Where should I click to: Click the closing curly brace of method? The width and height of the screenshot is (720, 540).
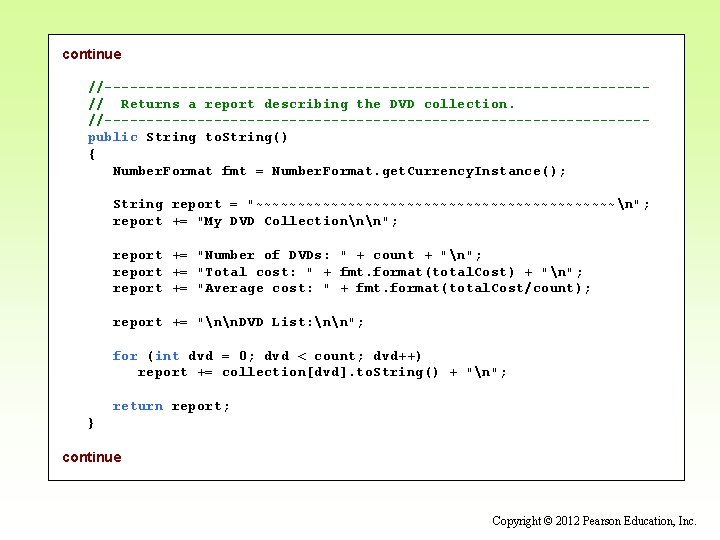tap(91, 423)
